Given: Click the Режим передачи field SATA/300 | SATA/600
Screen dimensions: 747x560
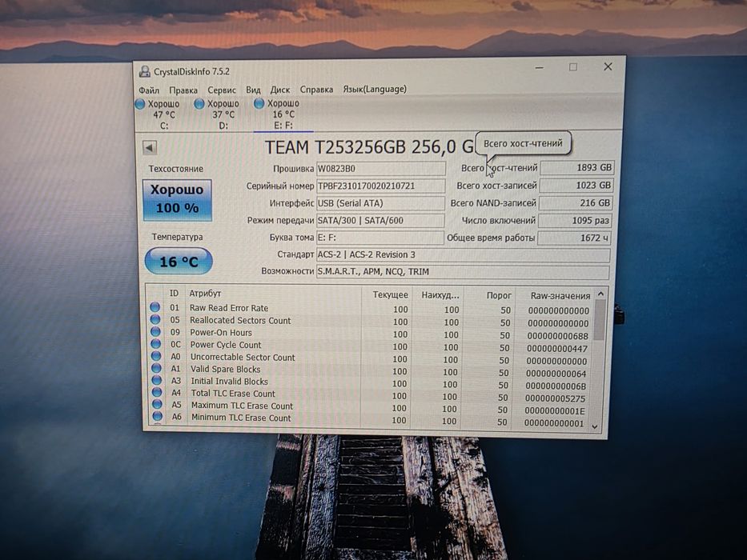Looking at the screenshot, I should coord(380,221).
